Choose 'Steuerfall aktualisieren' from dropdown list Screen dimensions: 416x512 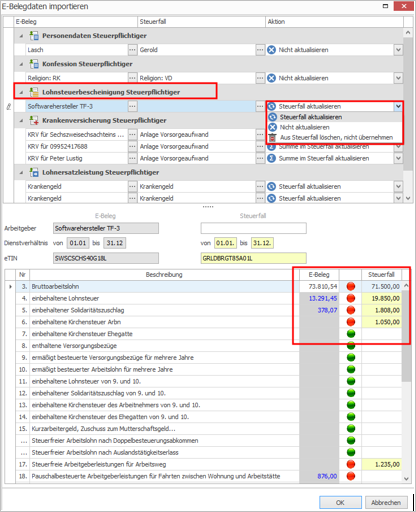[334, 117]
